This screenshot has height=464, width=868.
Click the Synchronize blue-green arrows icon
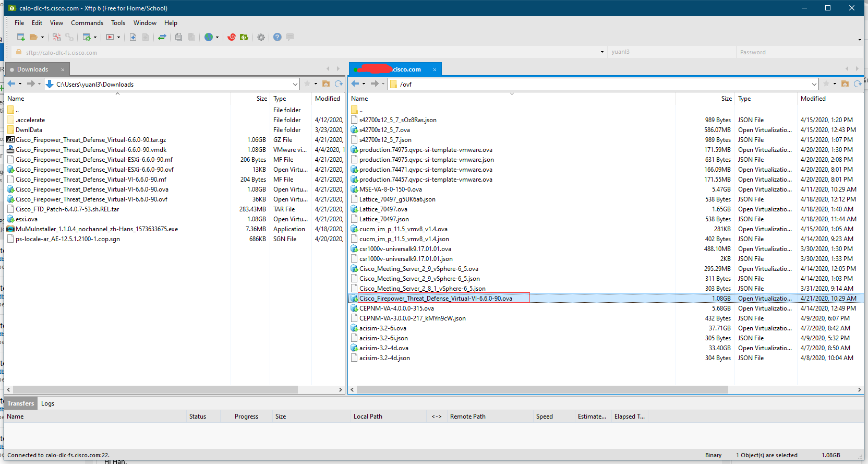click(x=162, y=37)
